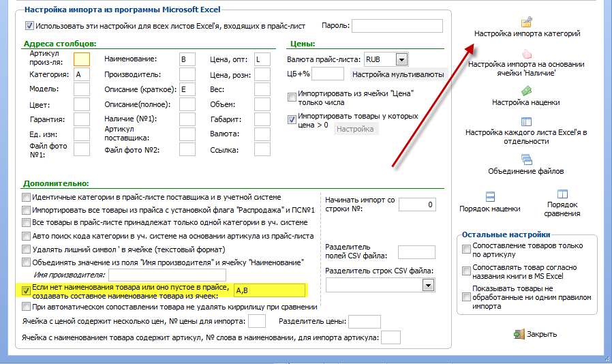Expand the price list currency RUB dropdown

[x=401, y=60]
